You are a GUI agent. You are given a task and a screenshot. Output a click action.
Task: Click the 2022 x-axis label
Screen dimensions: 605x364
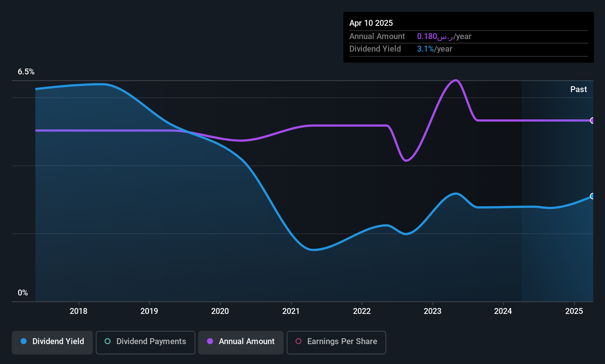tap(362, 311)
